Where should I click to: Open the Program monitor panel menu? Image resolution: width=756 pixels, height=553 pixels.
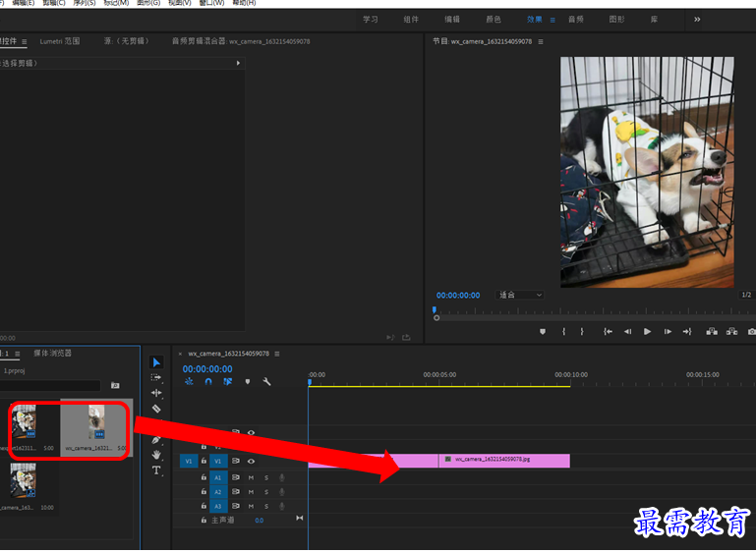(541, 42)
